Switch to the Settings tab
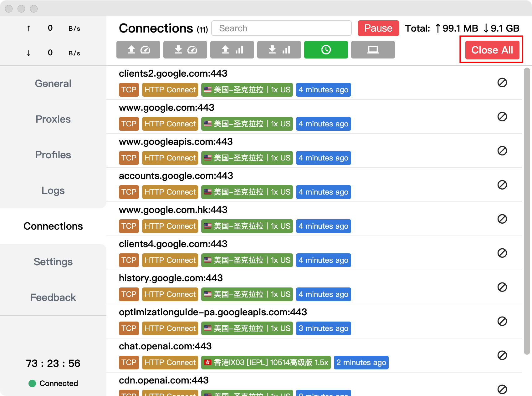The width and height of the screenshot is (532, 396). click(53, 262)
